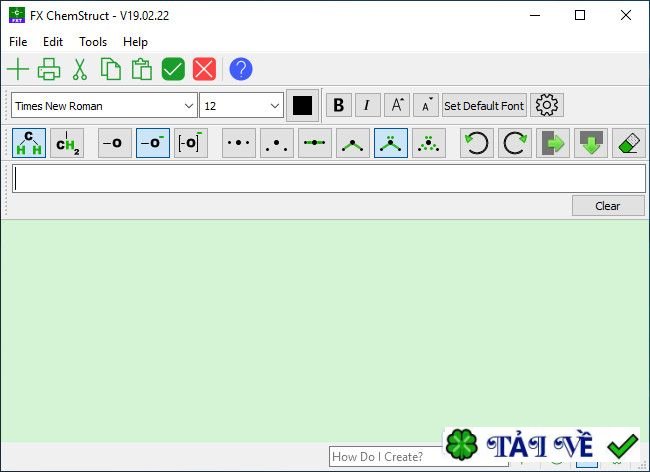Select the dotted bent geometry with lone pairs
This screenshot has height=472, width=650.
(429, 143)
